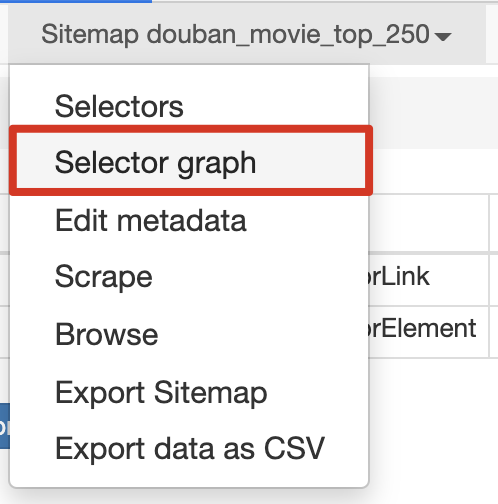Click the caret arrow beside sitemap name
The height and width of the screenshot is (504, 498).
pyautogui.click(x=443, y=37)
